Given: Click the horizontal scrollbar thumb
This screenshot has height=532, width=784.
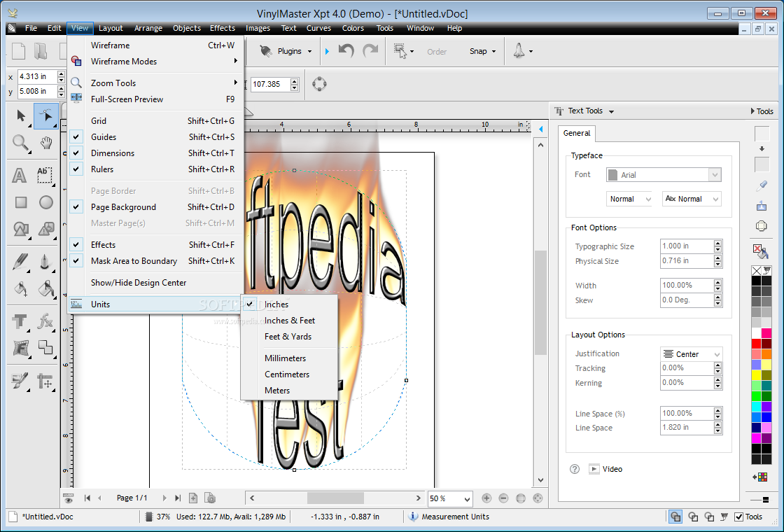Looking at the screenshot, I should (335, 498).
